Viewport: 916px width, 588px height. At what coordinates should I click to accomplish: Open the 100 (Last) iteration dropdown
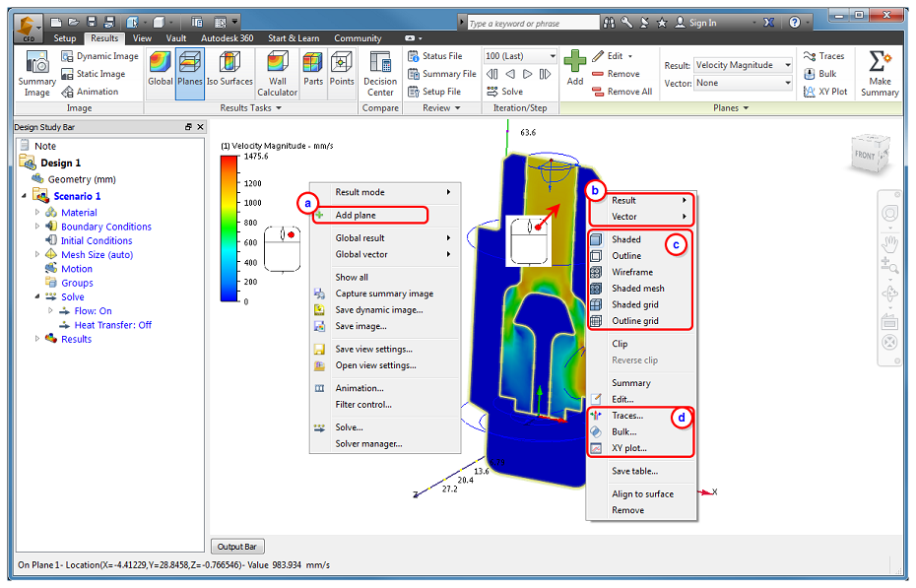click(520, 56)
